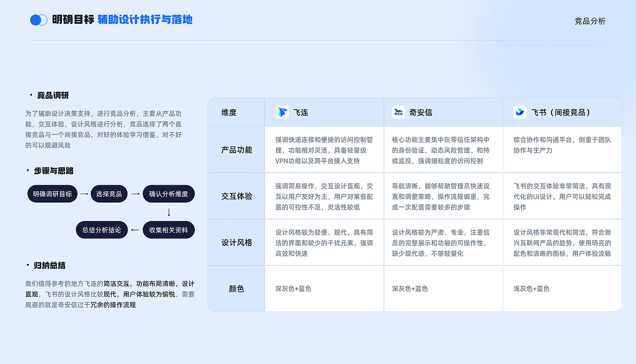636x364 pixels.
Task: Click the 明确目标 title text
Action: 73,20
